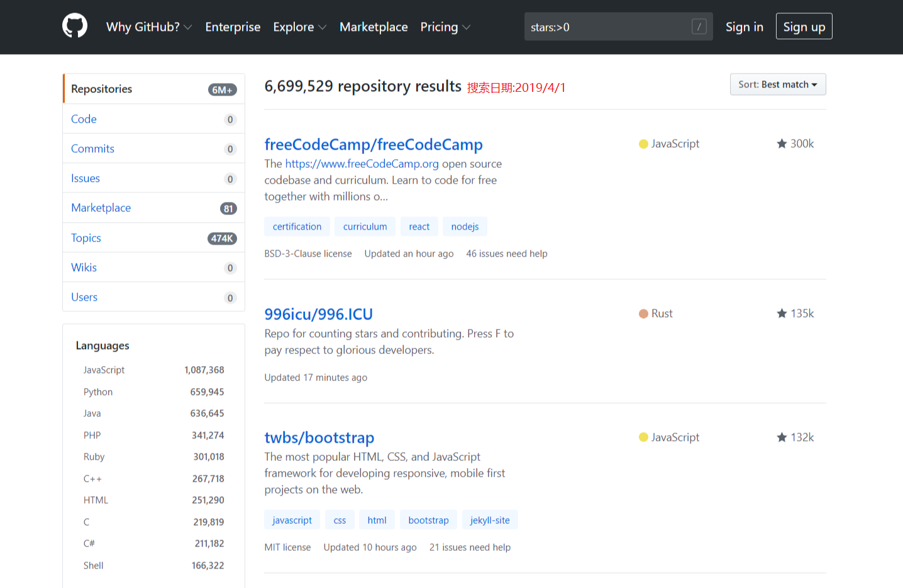Select the Repositories results tab
Screen dimensions: 903x588
[x=154, y=89]
